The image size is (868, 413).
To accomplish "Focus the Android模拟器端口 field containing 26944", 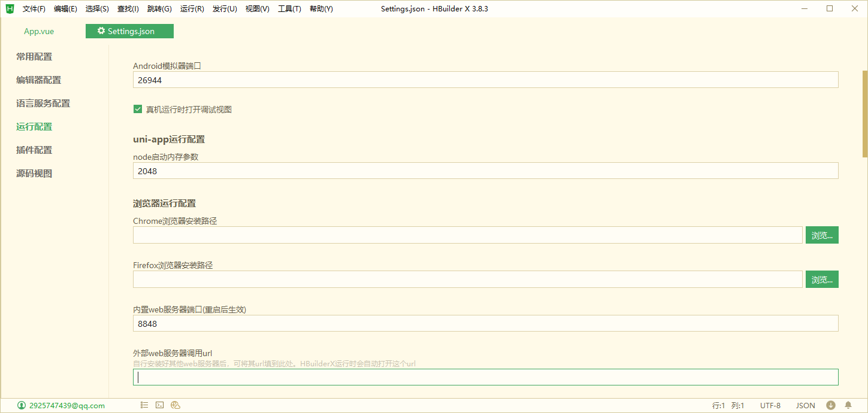I will 486,80.
